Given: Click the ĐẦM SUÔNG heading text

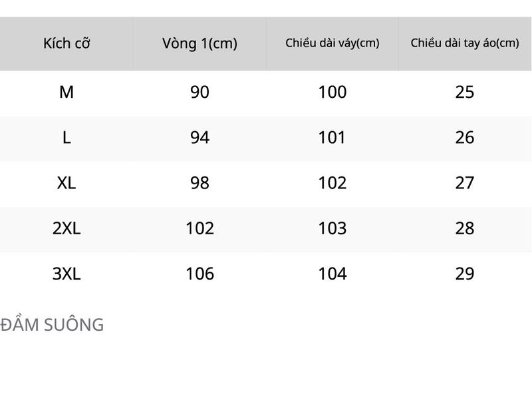Looking at the screenshot, I should [52, 324].
